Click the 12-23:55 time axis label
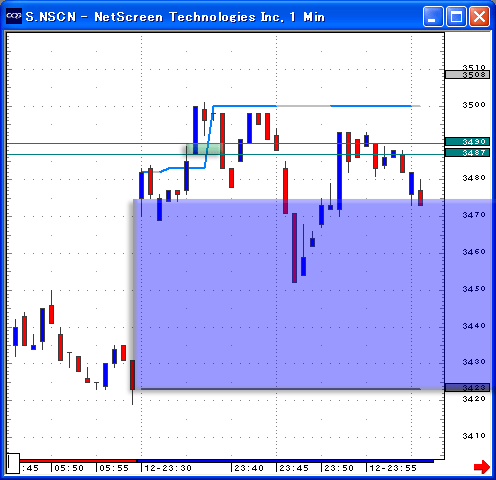This screenshot has height=480, width=496. click(x=393, y=468)
